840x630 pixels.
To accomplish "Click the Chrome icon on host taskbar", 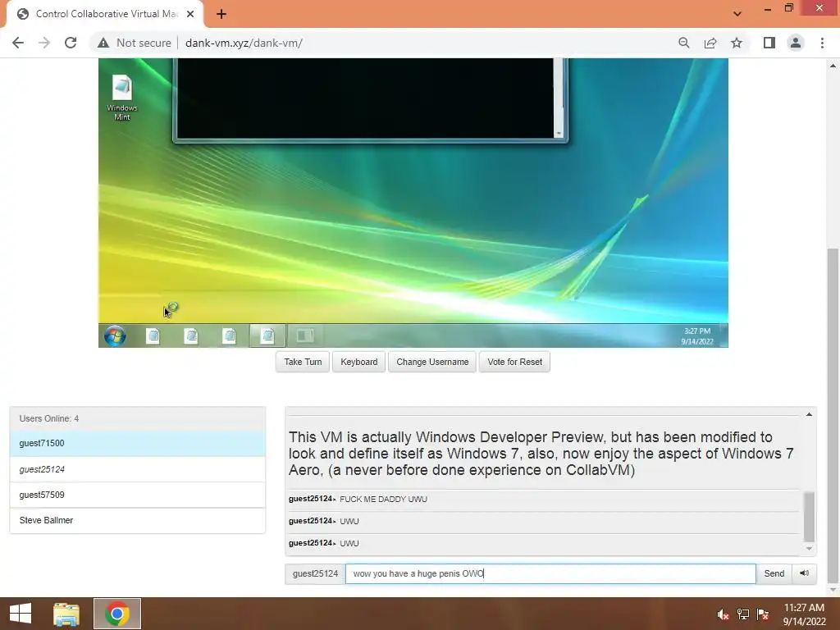I will [x=117, y=614].
